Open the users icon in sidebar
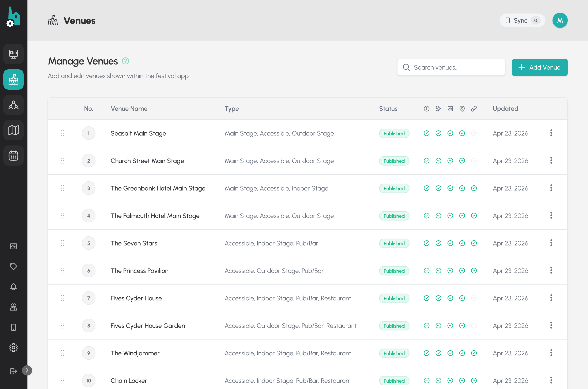The width and height of the screenshot is (588, 389). point(13,307)
